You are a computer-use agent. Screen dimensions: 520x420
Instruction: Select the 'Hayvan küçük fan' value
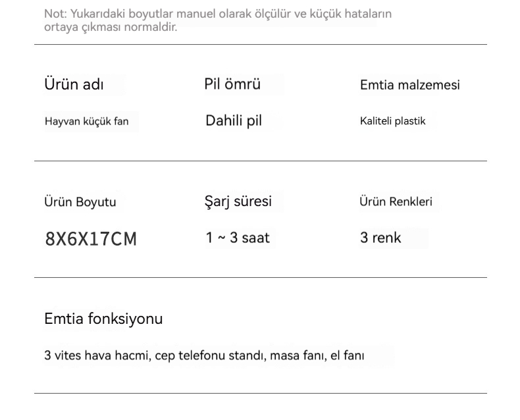click(86, 121)
